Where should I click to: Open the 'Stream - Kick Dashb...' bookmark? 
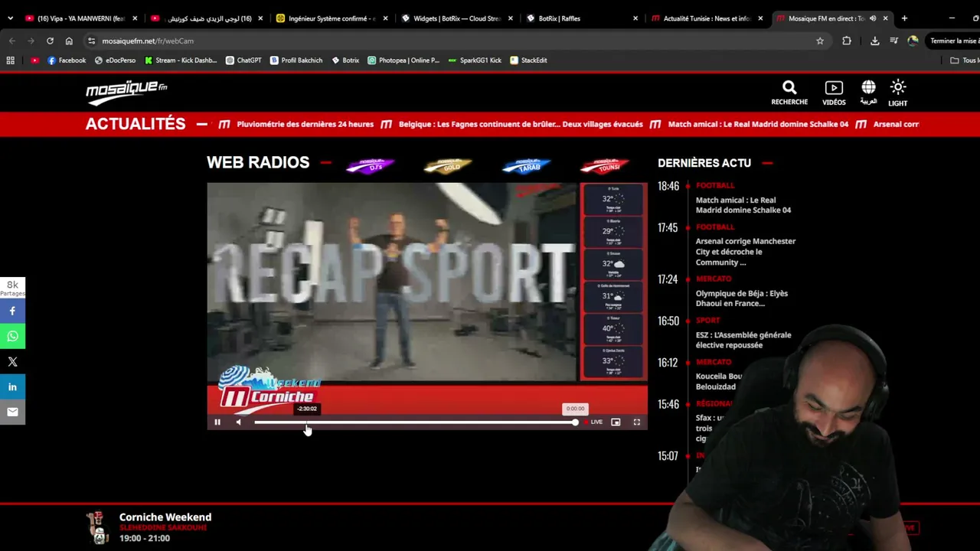pyautogui.click(x=181, y=60)
